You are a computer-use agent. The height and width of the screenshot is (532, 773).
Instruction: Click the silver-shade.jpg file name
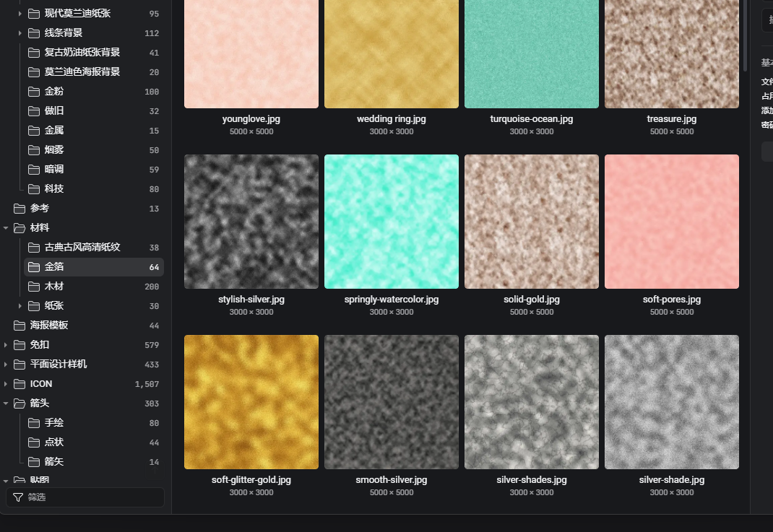(x=672, y=480)
